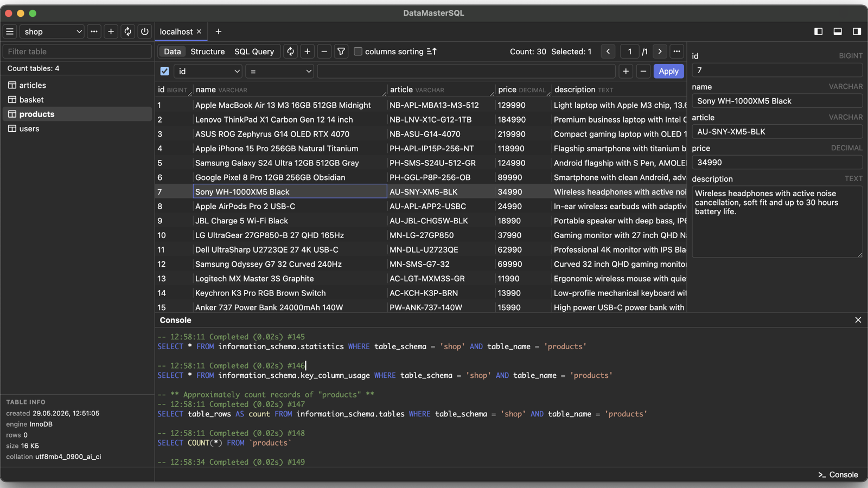Go to previous page of results

point(608,52)
